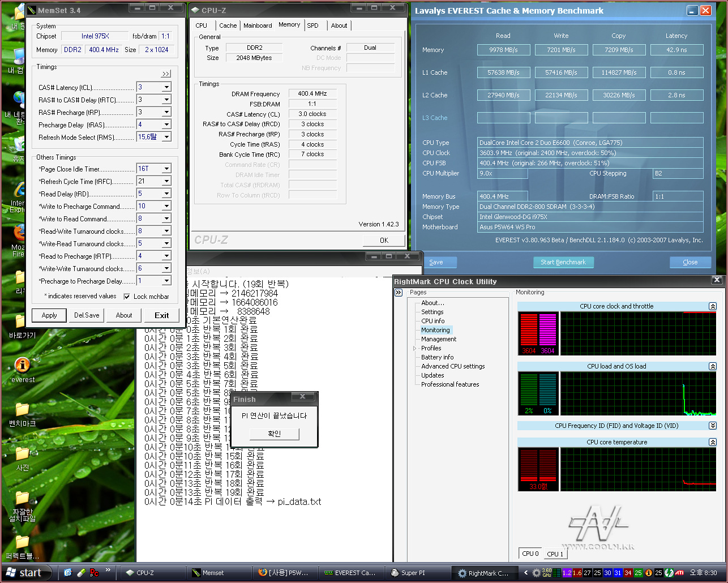This screenshot has width=728, height=583.
Task: Click the >> button in MemSet Timings
Action: point(166,74)
